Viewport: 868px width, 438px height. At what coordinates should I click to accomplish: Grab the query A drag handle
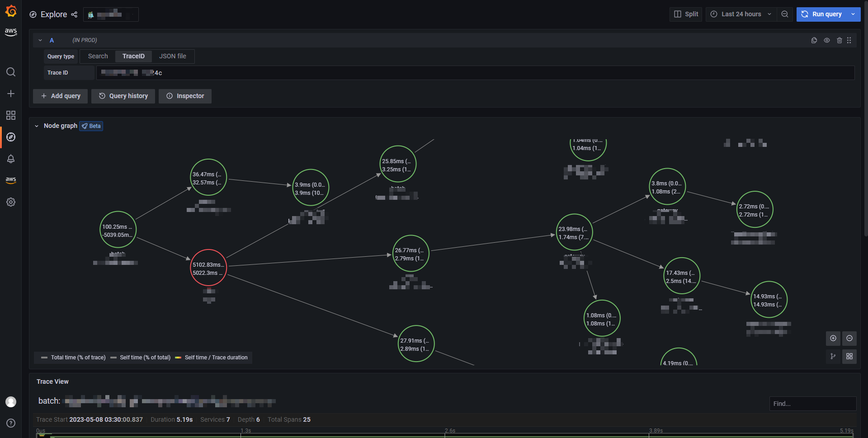tap(849, 40)
